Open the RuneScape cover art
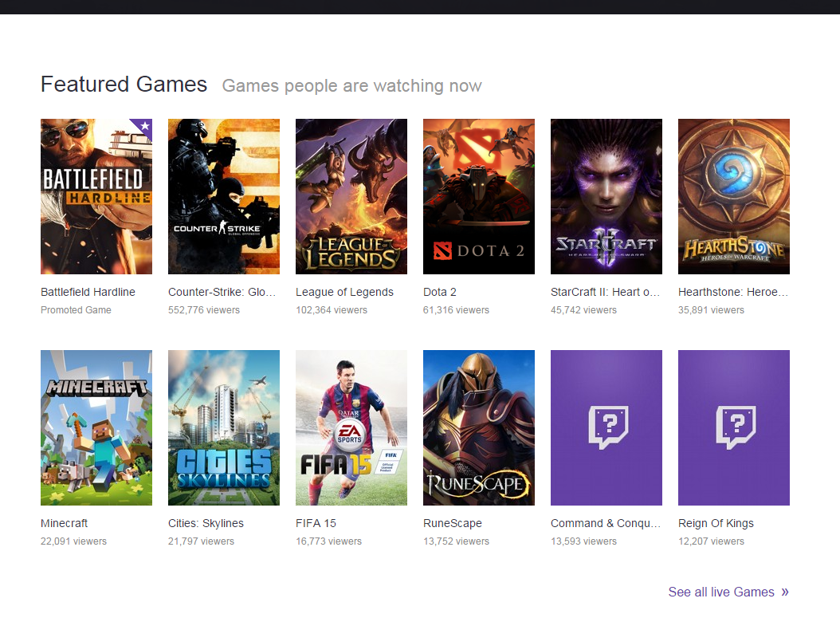Screen dimensions: 840x618 pos(479,427)
